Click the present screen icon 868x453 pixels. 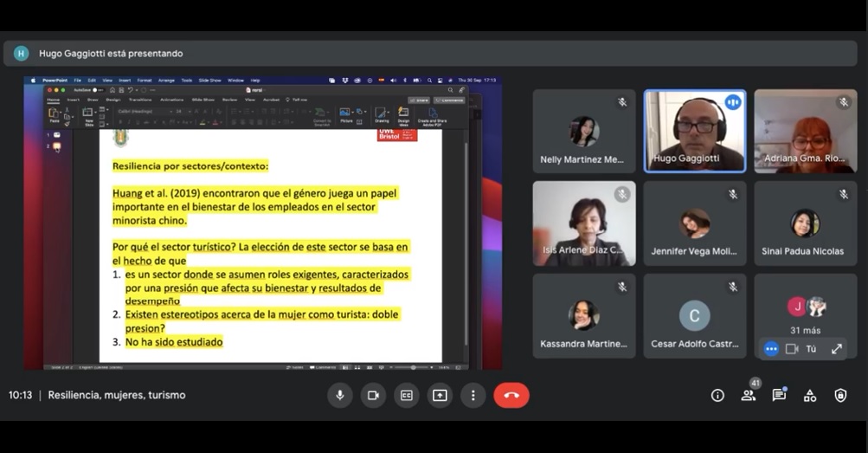[440, 396]
